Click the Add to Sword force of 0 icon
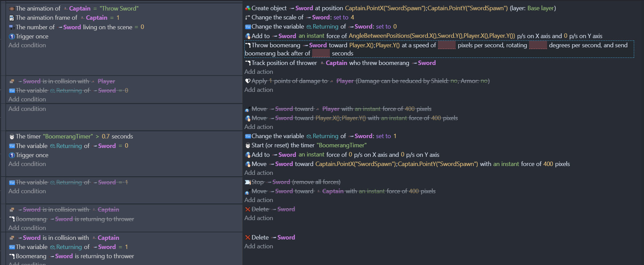 [x=248, y=155]
